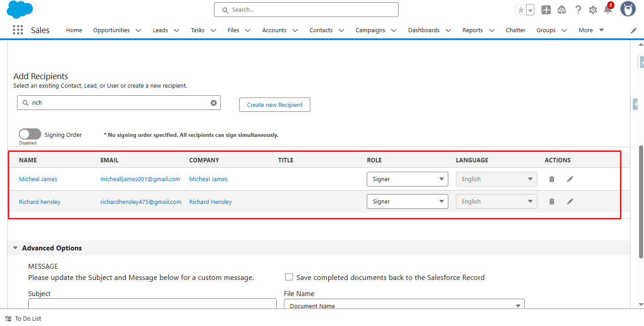The image size is (644, 326).
Task: Go to the Accounts tab
Action: 274,30
